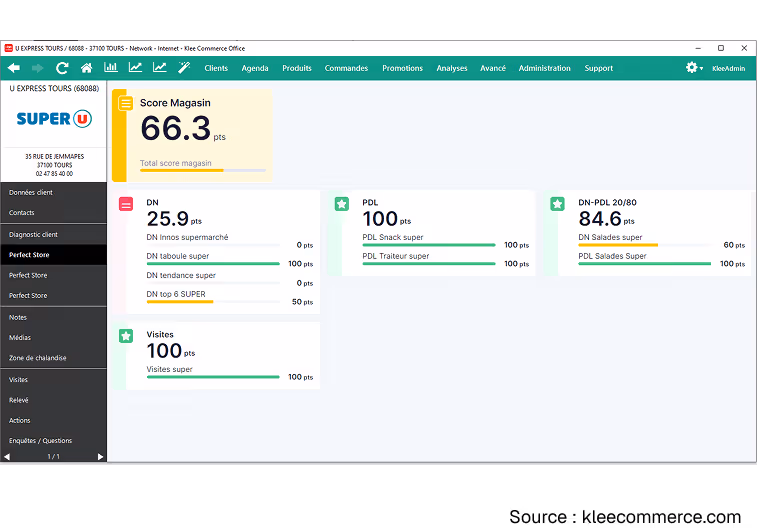
Task: Select Relevé in sidebar
Action: pos(54,400)
